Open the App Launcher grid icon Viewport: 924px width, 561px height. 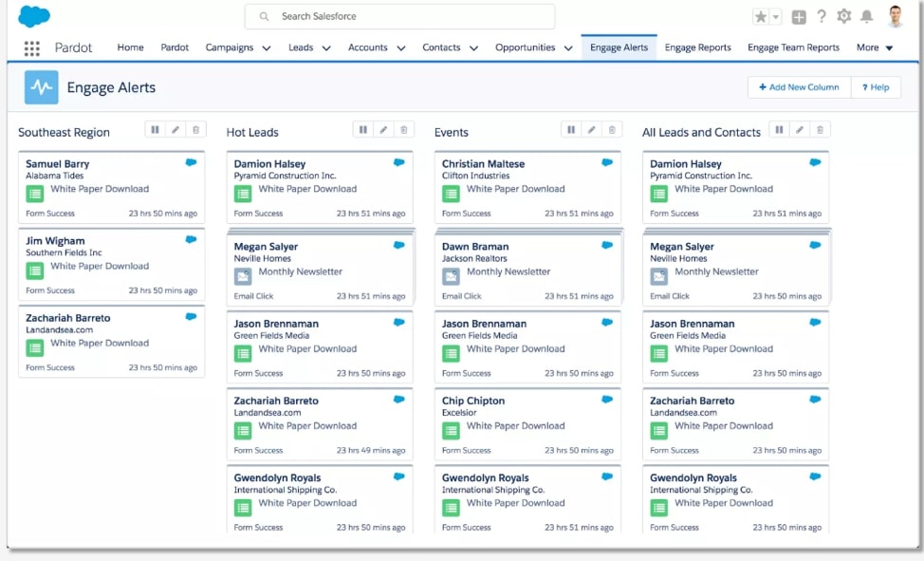(x=32, y=48)
